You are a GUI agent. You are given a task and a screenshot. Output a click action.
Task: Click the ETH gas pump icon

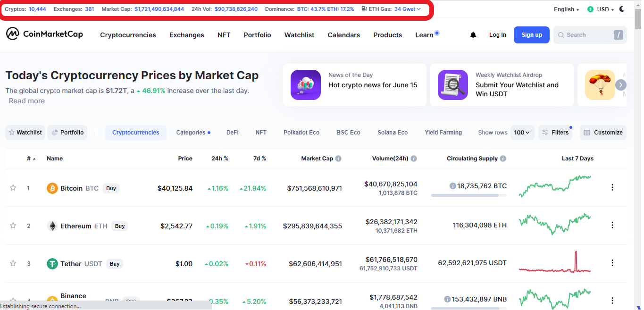pyautogui.click(x=364, y=9)
